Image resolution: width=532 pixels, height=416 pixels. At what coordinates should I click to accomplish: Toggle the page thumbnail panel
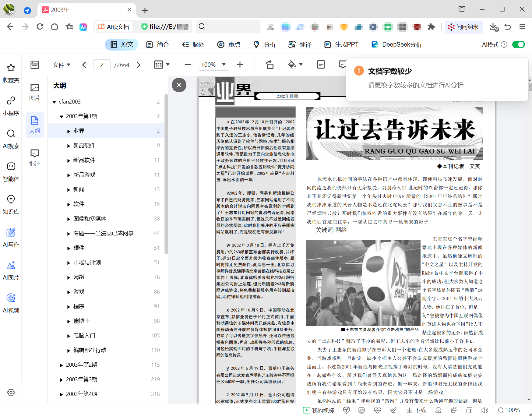pos(34,65)
